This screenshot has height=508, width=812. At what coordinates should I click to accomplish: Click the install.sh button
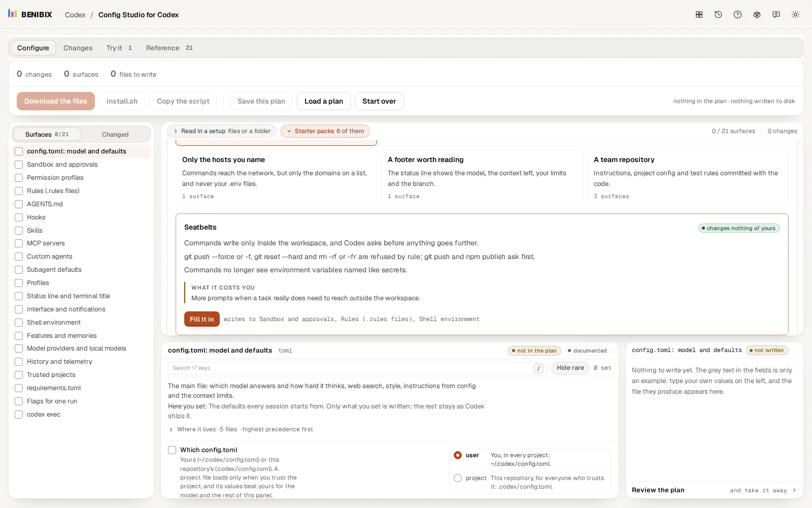pos(122,101)
